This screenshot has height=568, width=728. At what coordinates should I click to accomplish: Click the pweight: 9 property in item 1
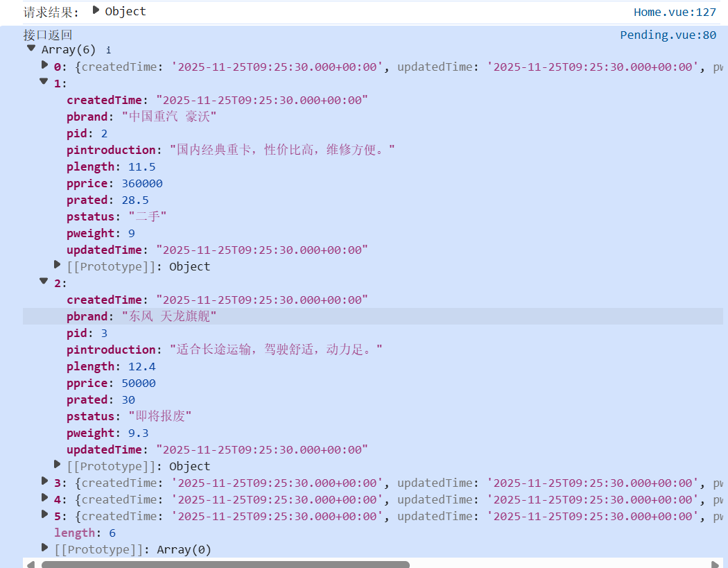101,234
